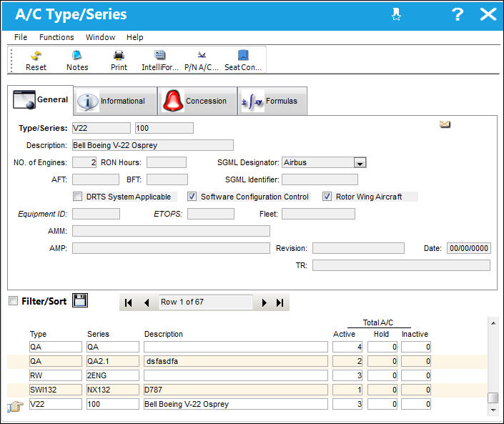Click the floppy disk save filter icon
Viewport: 504px width, 424px height.
click(80, 300)
